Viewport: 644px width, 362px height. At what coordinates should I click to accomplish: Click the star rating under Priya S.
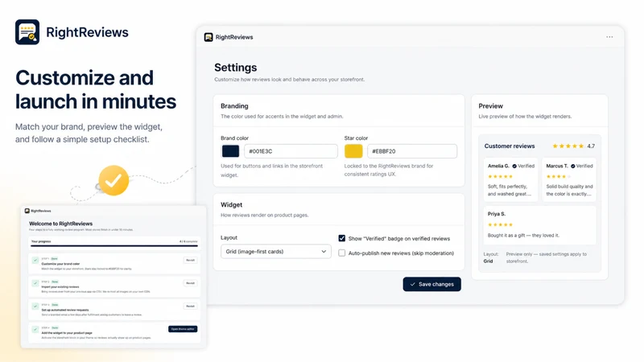tap(500, 224)
